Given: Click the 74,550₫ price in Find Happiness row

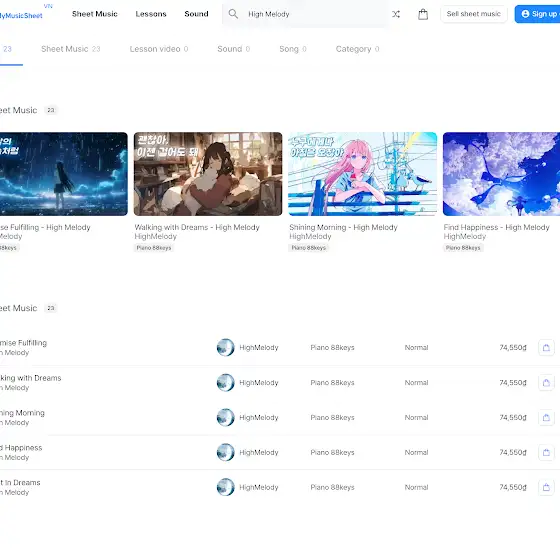Looking at the screenshot, I should point(513,452).
